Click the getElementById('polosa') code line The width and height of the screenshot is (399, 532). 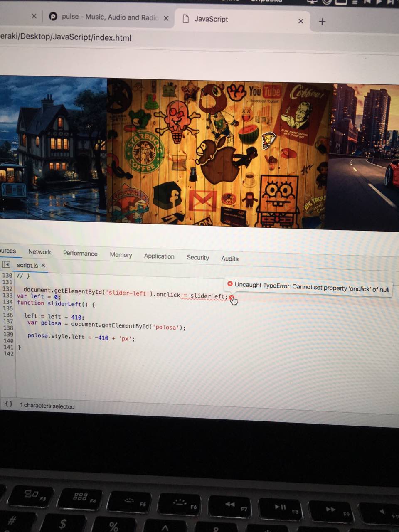[x=106, y=325]
